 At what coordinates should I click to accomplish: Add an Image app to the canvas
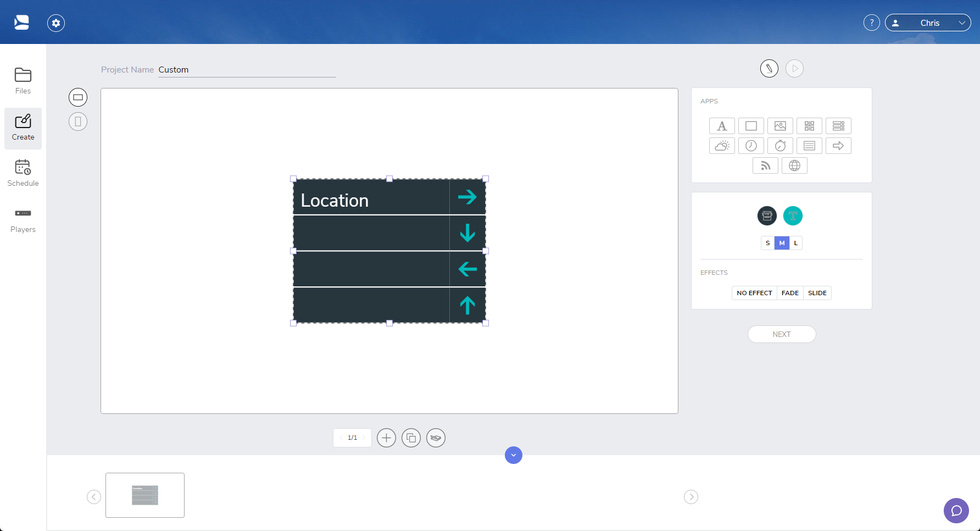780,125
